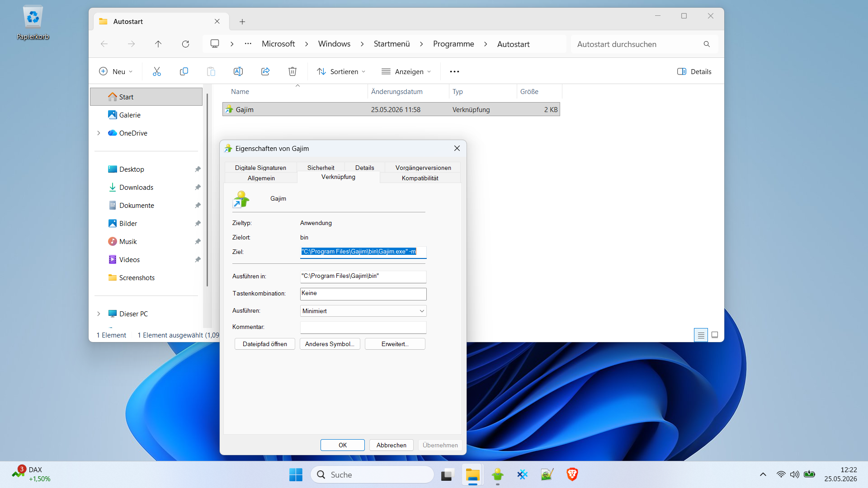
Task: Click the Tastenkombination field
Action: point(363,294)
